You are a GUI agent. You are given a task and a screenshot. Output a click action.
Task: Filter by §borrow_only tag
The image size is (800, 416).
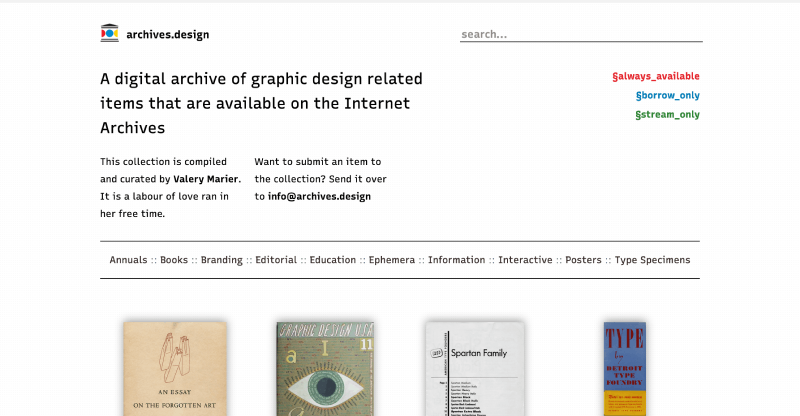pos(667,95)
